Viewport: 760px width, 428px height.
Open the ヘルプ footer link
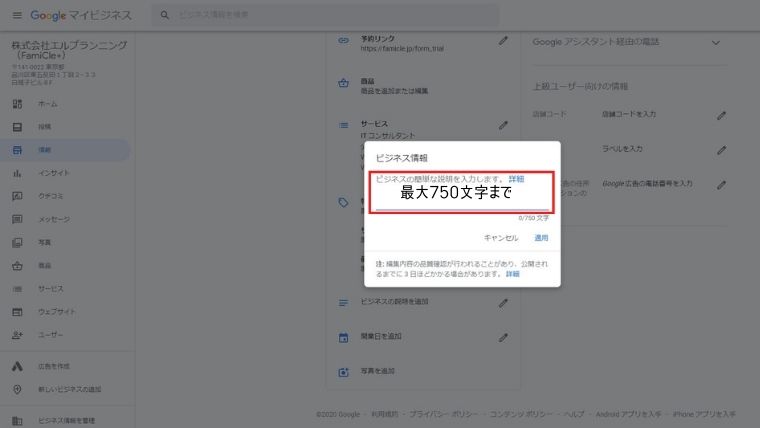click(x=574, y=414)
